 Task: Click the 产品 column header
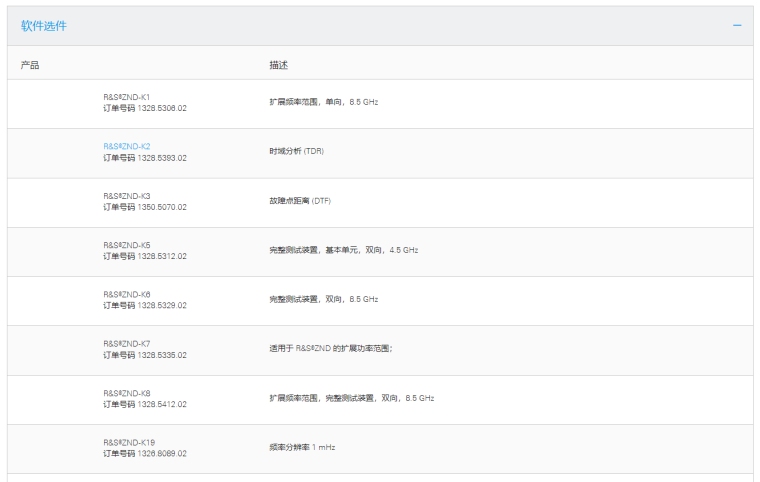(30, 65)
